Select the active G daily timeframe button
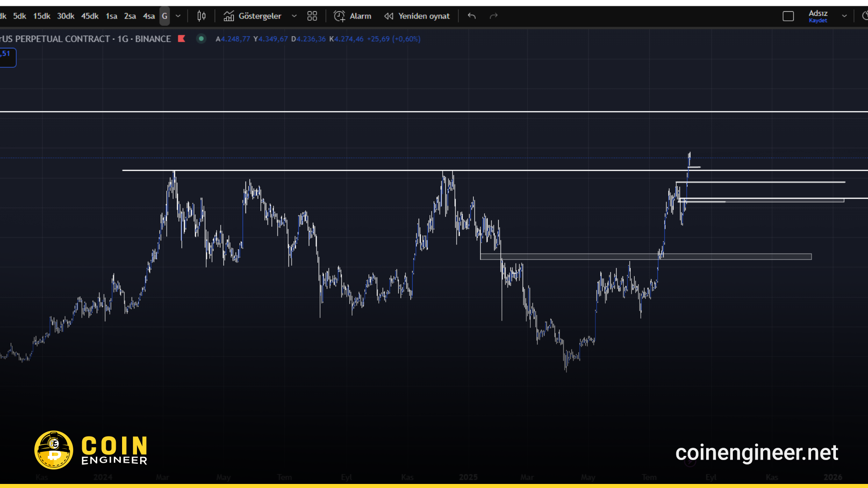 click(x=165, y=16)
